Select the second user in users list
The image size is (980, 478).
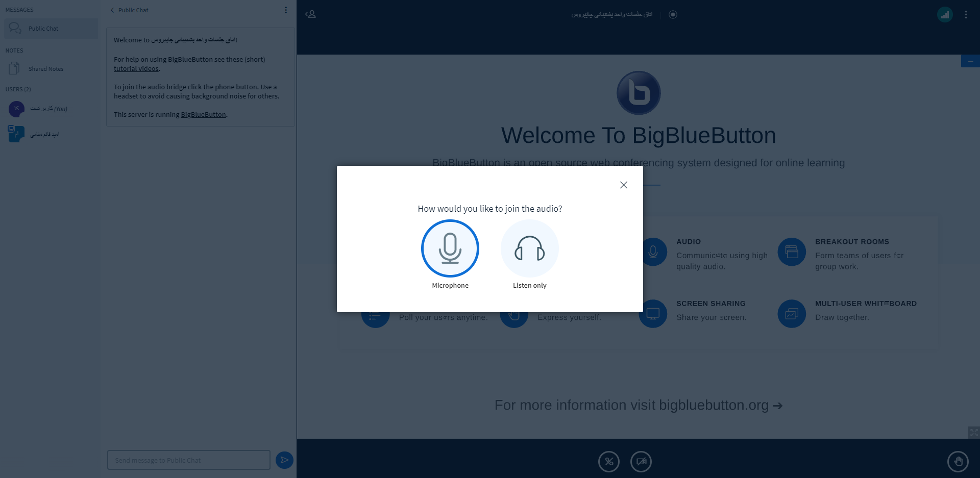[x=51, y=134]
